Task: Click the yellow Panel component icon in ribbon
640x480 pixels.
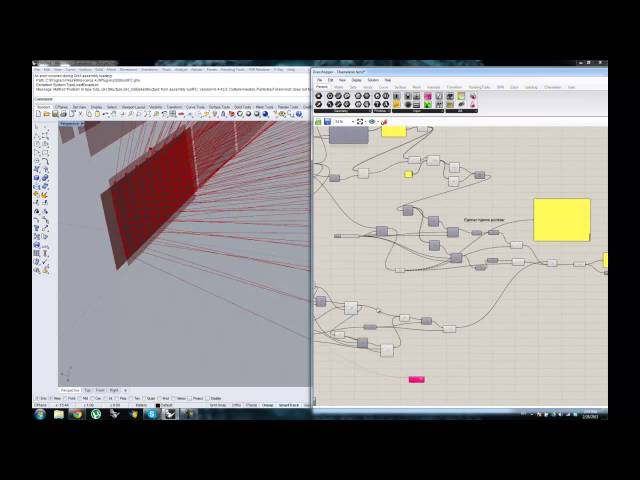Action: 396,104
